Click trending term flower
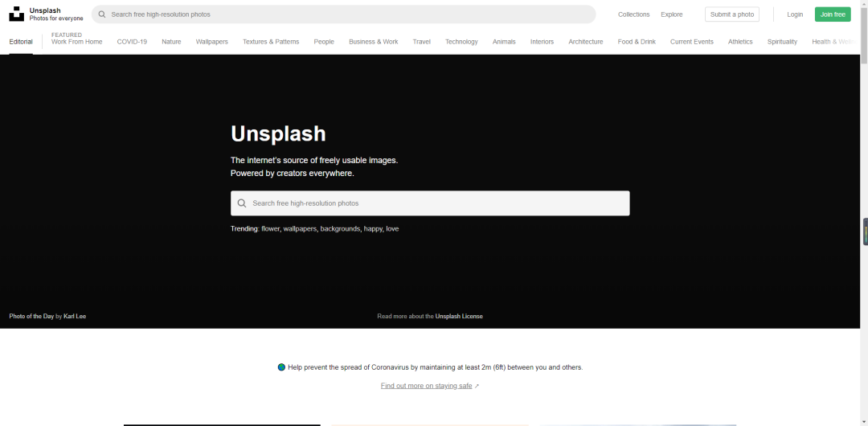The height and width of the screenshot is (426, 868). point(270,229)
